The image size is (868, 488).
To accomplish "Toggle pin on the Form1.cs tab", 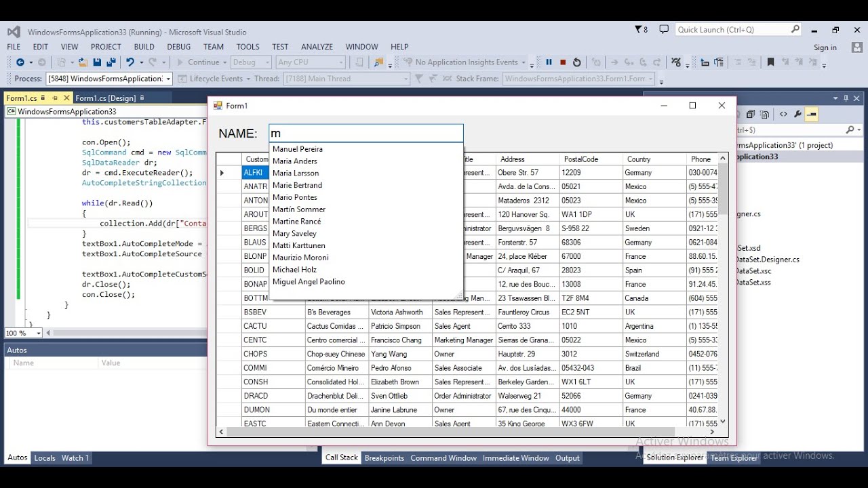I will coord(55,98).
